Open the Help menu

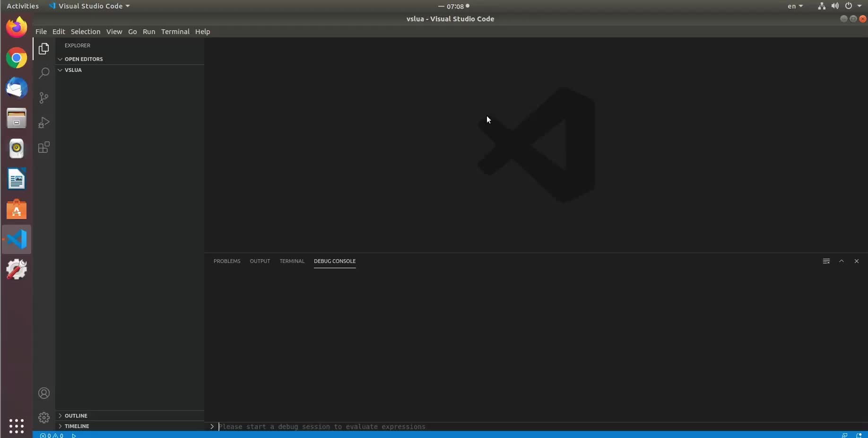click(202, 32)
